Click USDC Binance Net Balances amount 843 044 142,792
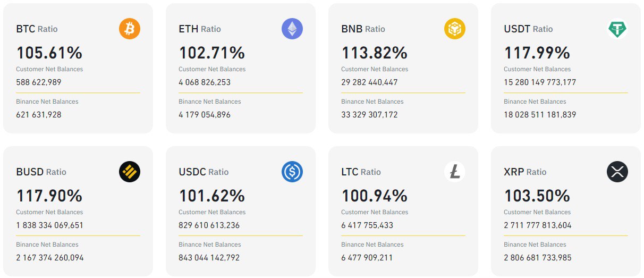Image resolution: width=644 pixels, height=278 pixels. [209, 258]
